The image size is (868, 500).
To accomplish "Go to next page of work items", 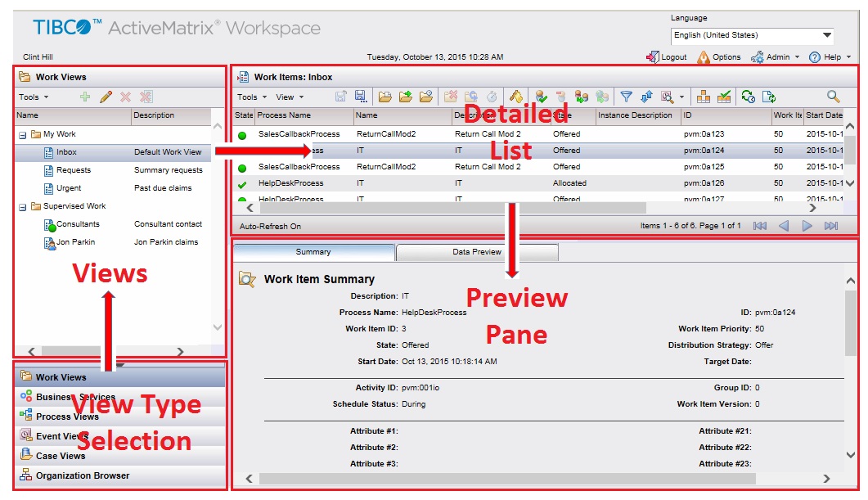I will coord(807,226).
